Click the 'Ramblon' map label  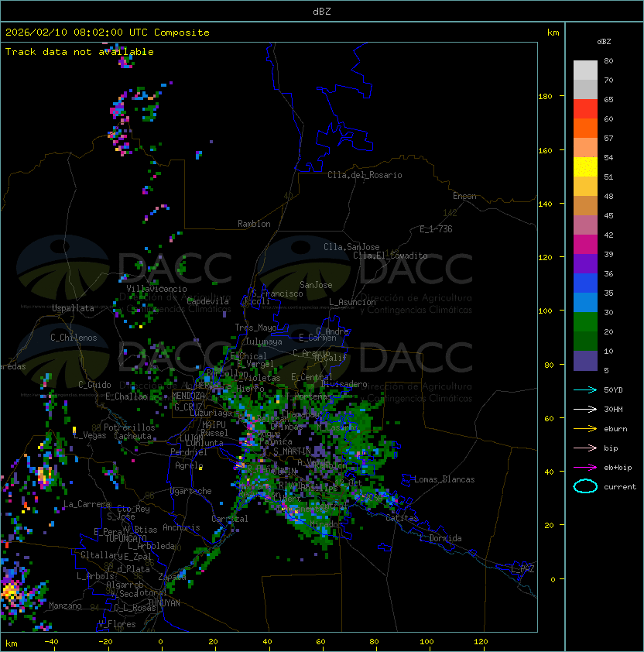(254, 224)
